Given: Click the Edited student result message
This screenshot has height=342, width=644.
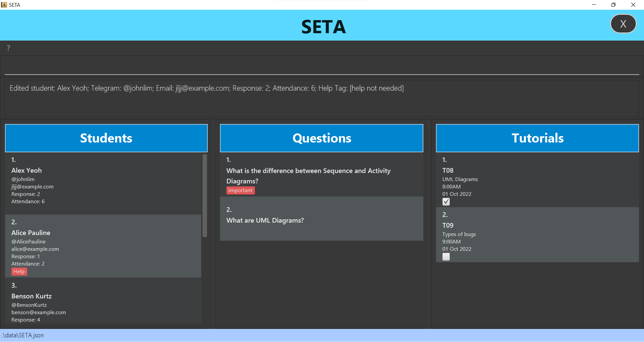Looking at the screenshot, I should [x=207, y=88].
